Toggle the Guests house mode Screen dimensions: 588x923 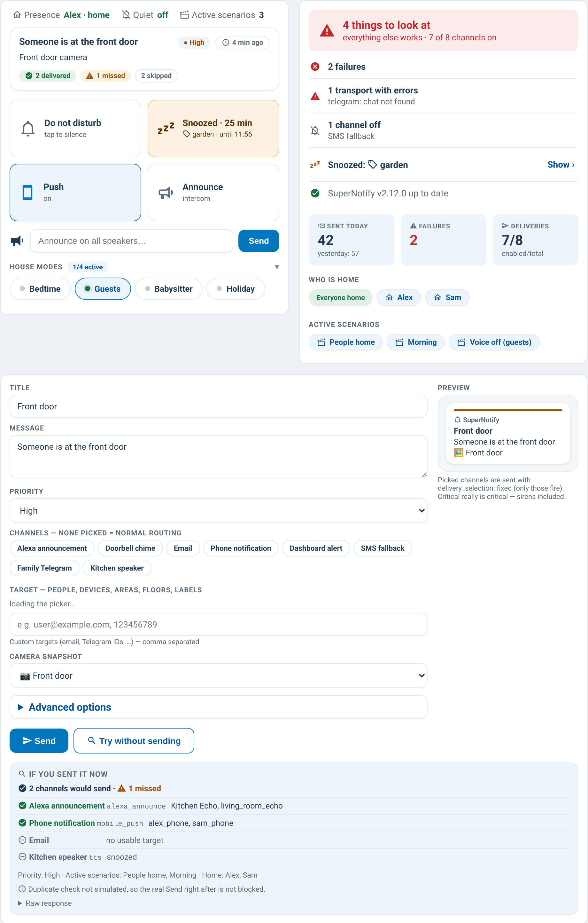click(x=103, y=288)
